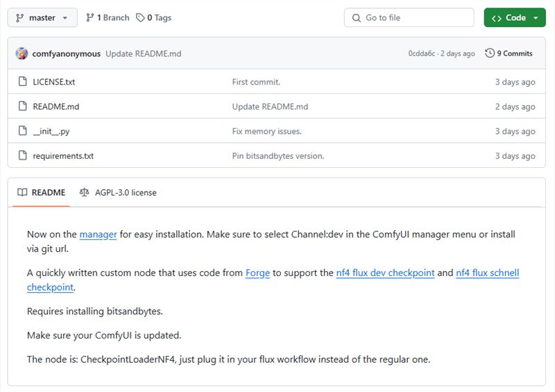Open the requirements.txt file
The width and height of the screenshot is (555, 392).
[63, 156]
